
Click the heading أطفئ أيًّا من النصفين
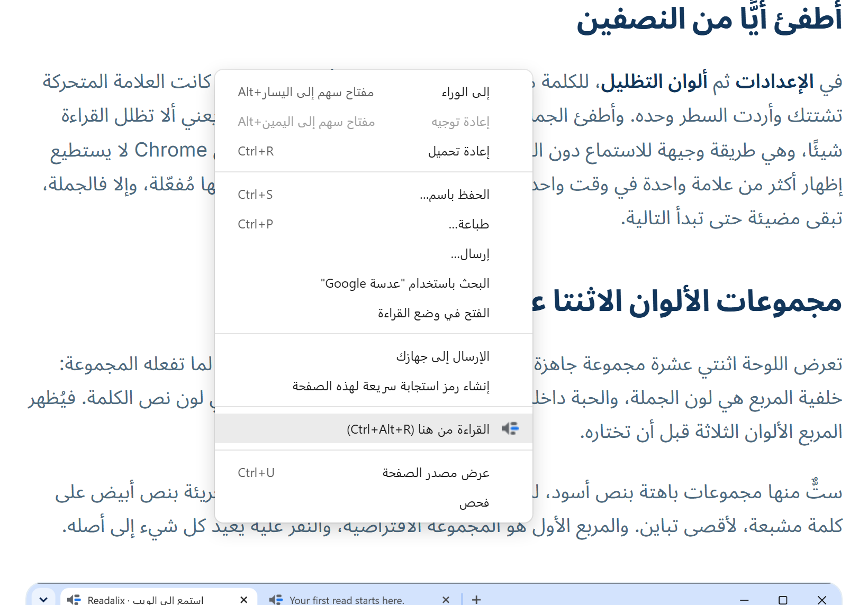[709, 20]
